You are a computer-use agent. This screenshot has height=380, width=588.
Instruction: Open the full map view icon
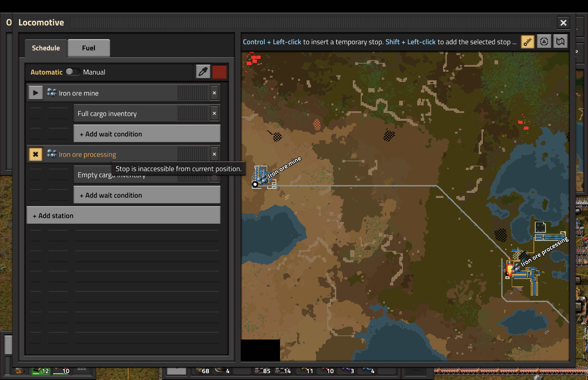tap(560, 42)
